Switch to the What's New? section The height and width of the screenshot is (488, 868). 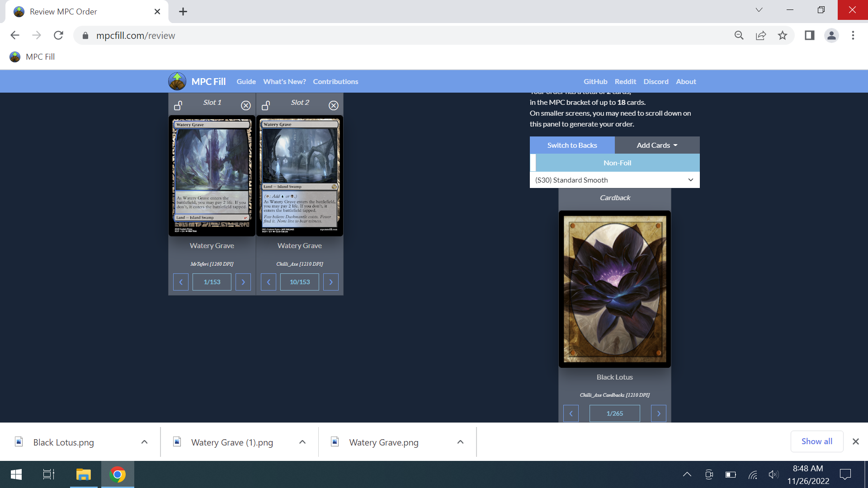(x=284, y=81)
